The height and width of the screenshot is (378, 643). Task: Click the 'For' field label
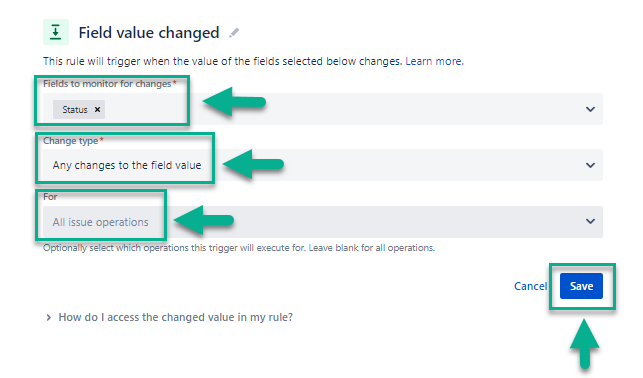click(50, 197)
